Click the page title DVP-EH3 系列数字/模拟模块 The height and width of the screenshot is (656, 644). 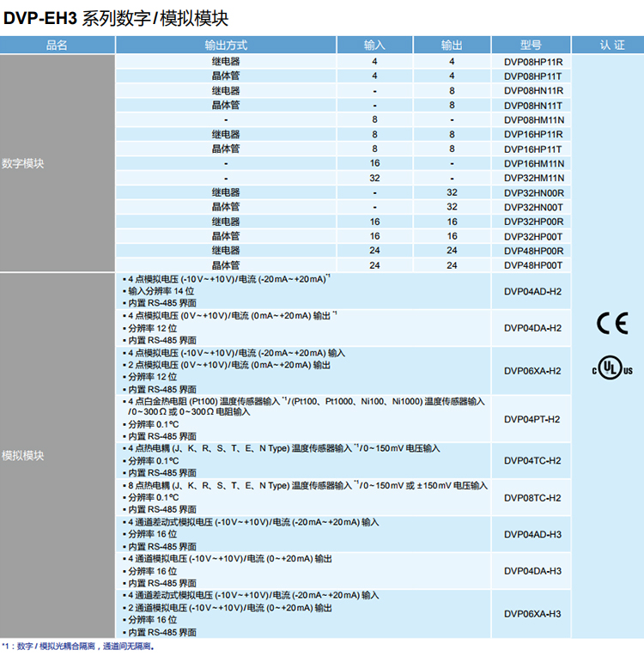[116, 18]
